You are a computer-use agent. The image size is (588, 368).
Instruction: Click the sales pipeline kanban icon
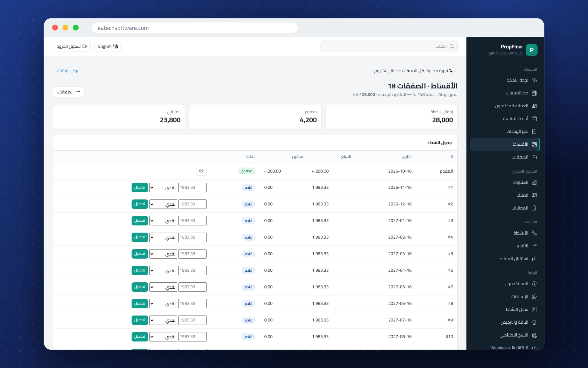534,93
